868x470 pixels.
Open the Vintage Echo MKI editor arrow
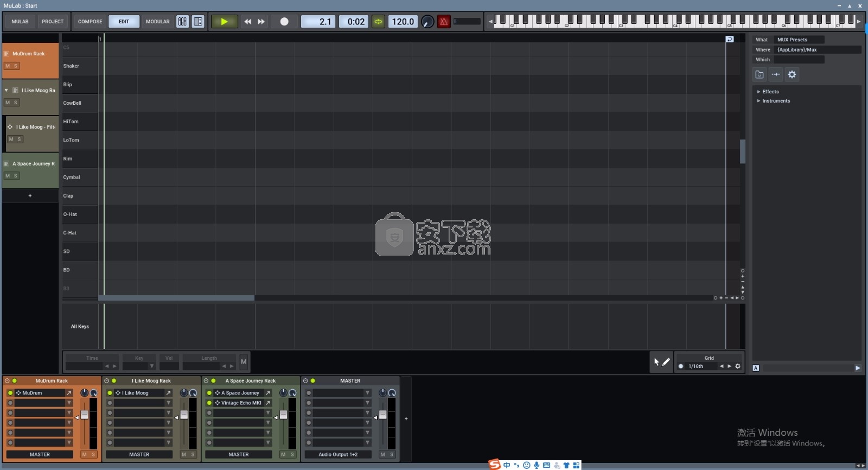pyautogui.click(x=267, y=403)
